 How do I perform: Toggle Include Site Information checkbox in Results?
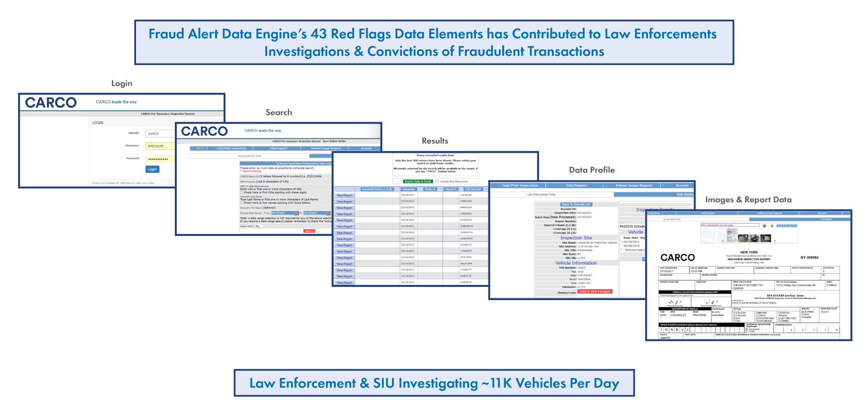click(437, 181)
